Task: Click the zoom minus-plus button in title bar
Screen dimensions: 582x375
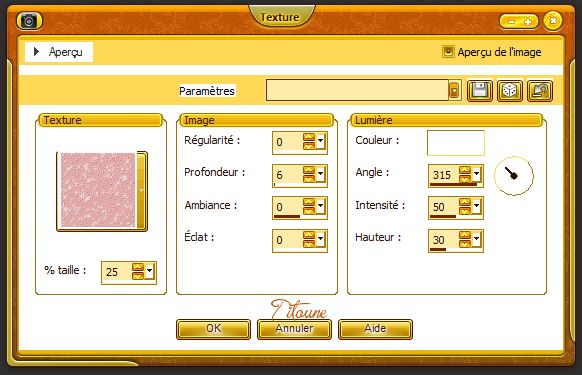Action: [519, 22]
